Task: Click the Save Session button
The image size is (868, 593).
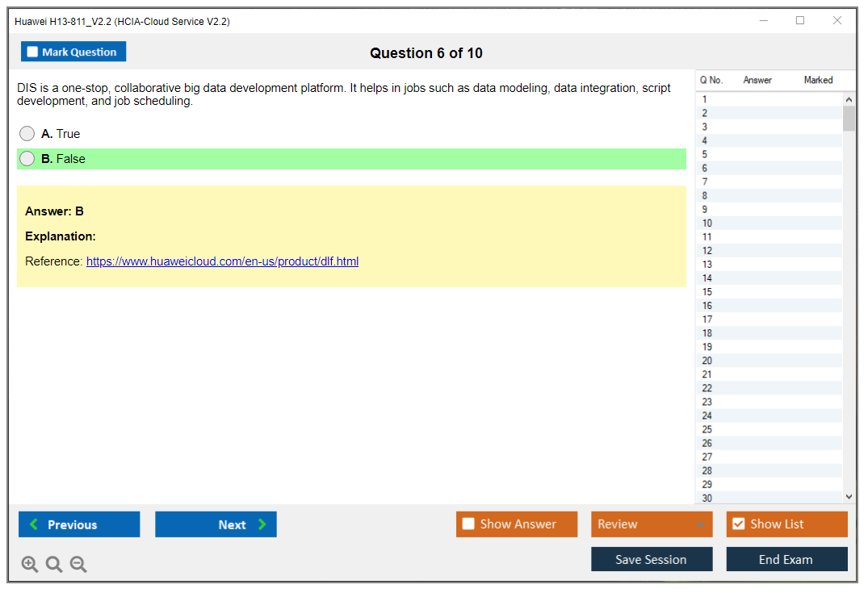Action: click(651, 559)
